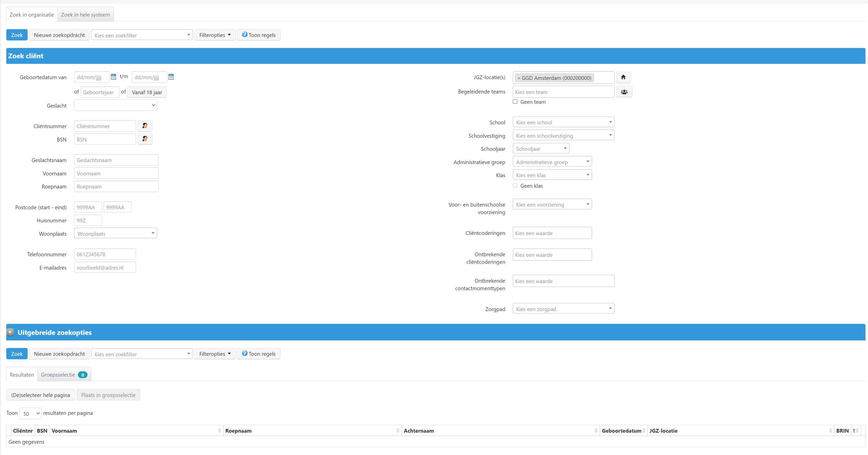Check the Geen team checkbox

point(515,102)
